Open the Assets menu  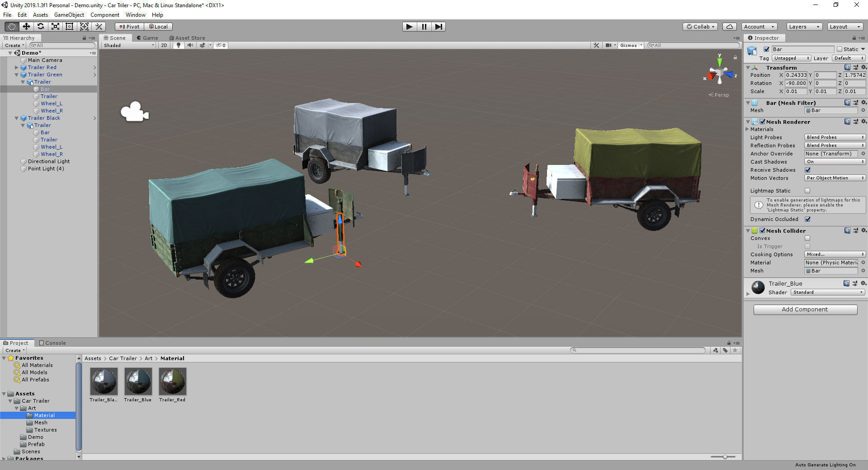40,15
